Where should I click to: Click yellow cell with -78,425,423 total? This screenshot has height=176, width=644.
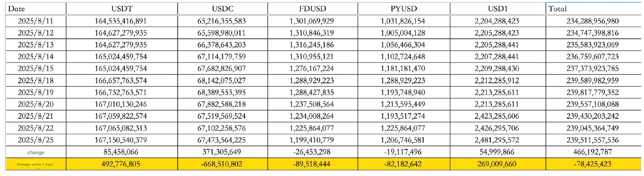pyautogui.click(x=593, y=164)
